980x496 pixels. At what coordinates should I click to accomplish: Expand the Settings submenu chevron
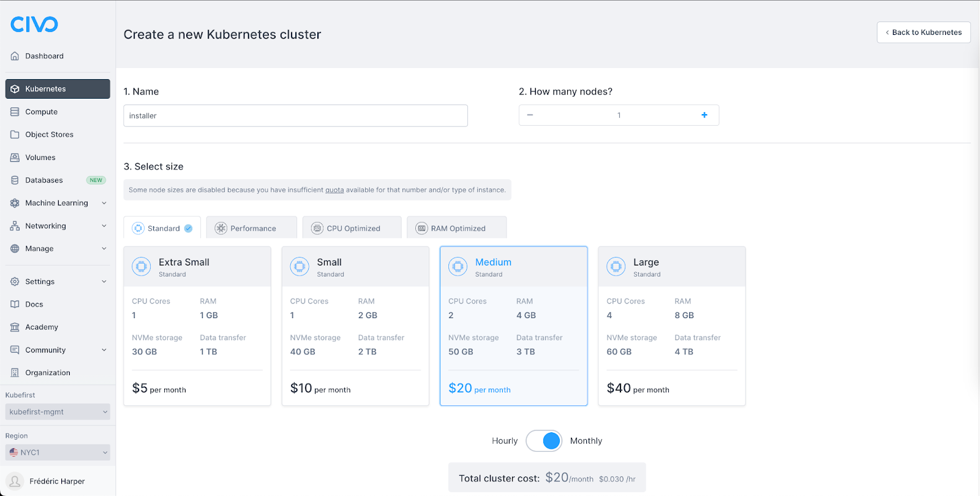(x=104, y=281)
